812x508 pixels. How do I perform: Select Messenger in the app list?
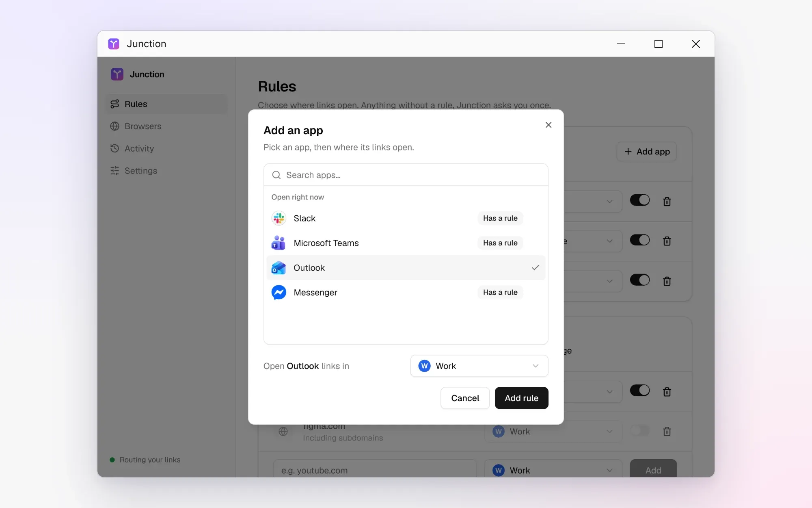click(406, 293)
